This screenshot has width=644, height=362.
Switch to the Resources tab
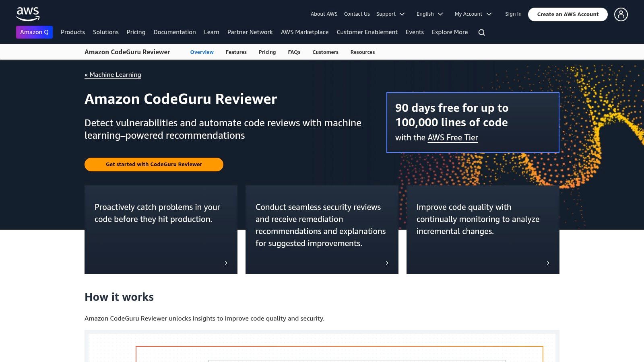point(363,52)
